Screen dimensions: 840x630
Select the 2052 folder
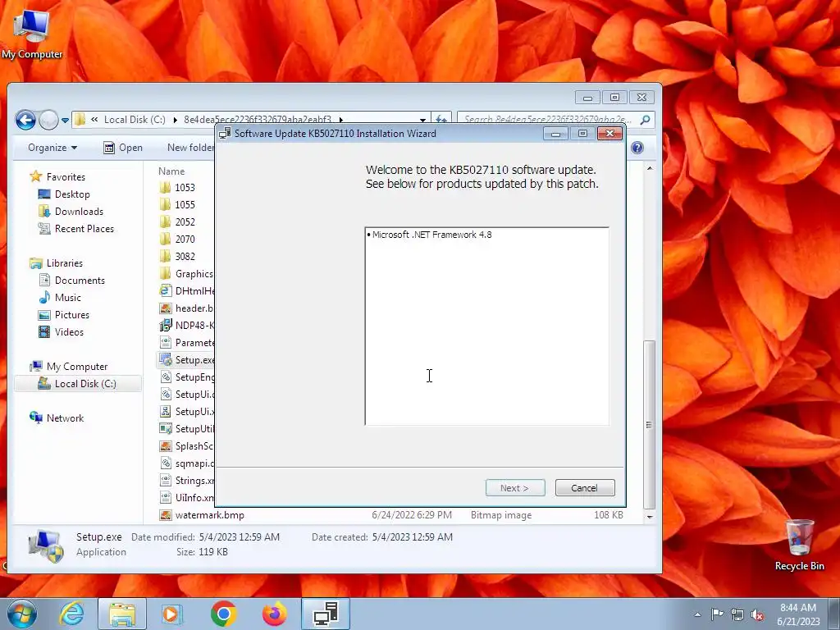point(177,221)
